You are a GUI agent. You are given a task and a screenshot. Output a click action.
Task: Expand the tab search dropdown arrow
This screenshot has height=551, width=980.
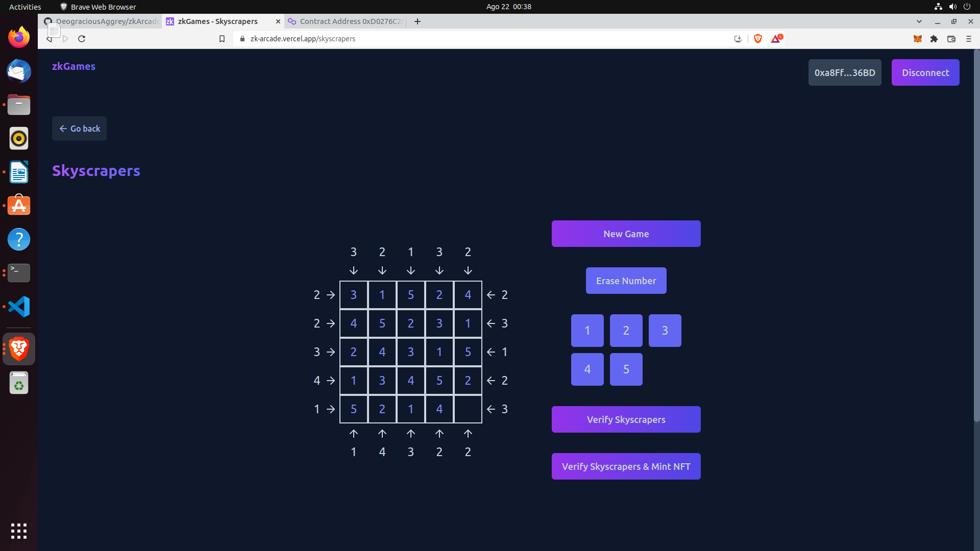(x=919, y=21)
